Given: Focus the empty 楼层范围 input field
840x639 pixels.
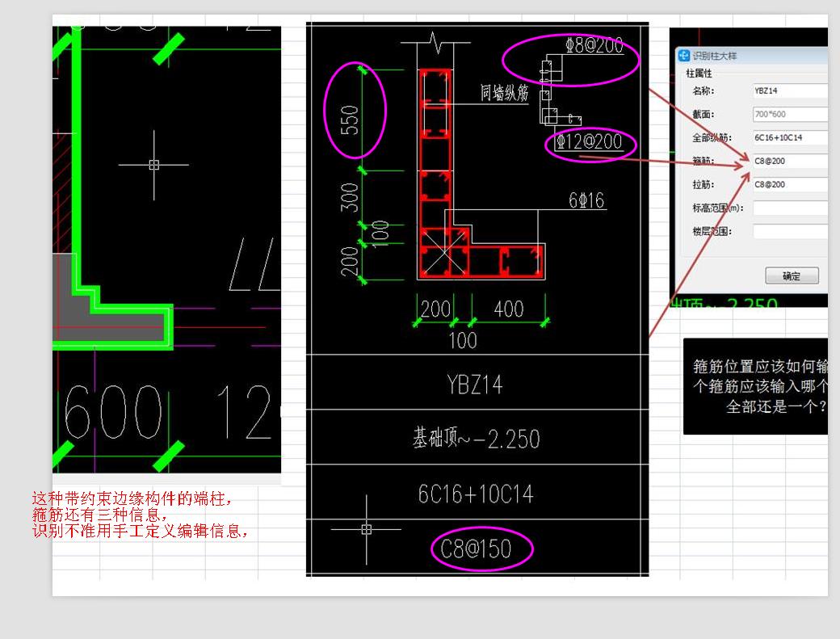Looking at the screenshot, I should (790, 231).
